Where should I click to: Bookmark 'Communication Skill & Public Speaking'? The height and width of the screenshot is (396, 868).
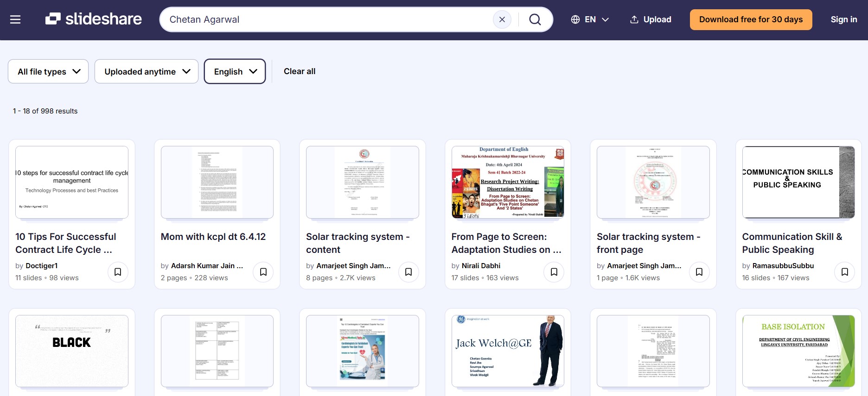pos(844,272)
